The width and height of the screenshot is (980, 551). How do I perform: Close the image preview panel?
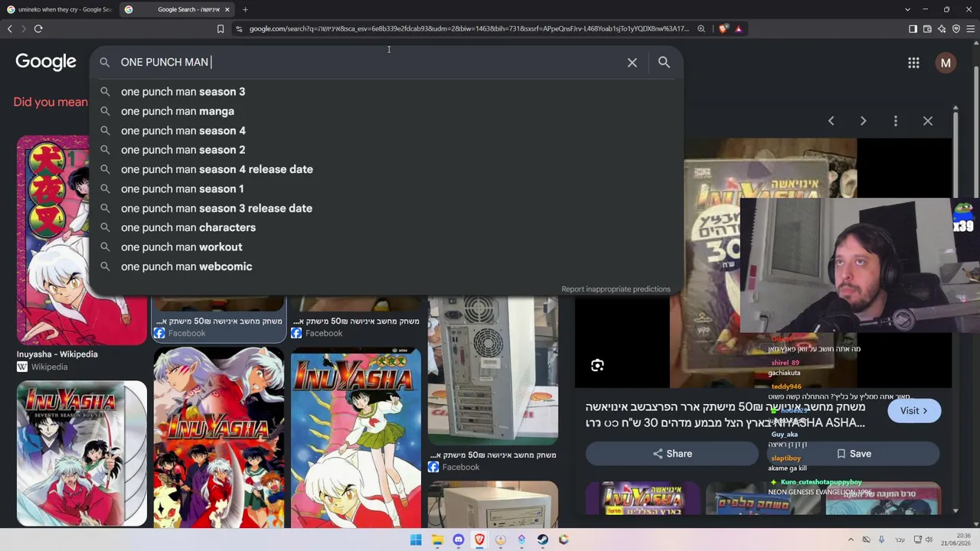928,121
